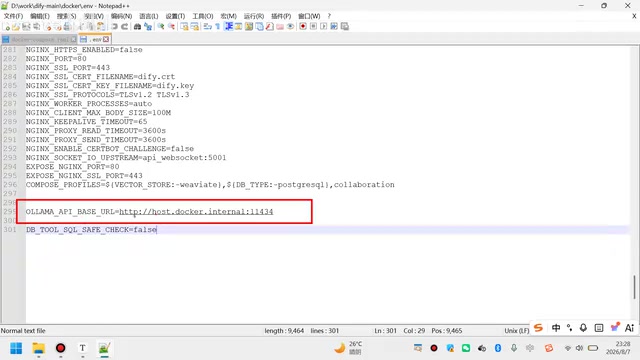Image resolution: width=640 pixels, height=360 pixels.
Task: Open Function List toolbar icon
Action: tap(269, 27)
